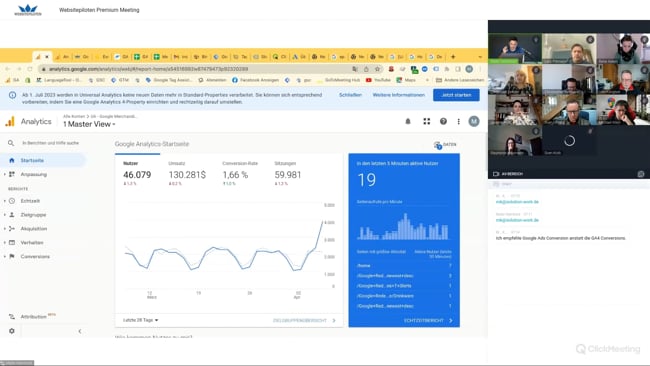Open the notifications bell
The image size is (650, 366).
coord(408,121)
